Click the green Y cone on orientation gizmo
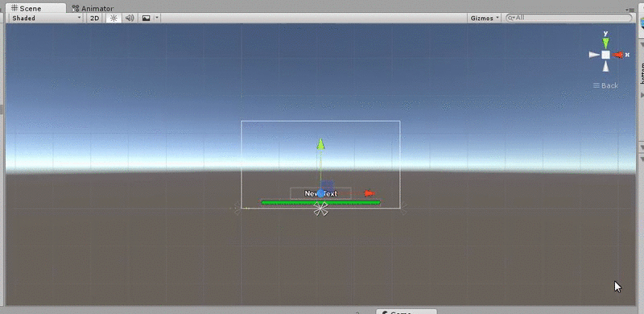The height and width of the screenshot is (314, 644). 606,43
